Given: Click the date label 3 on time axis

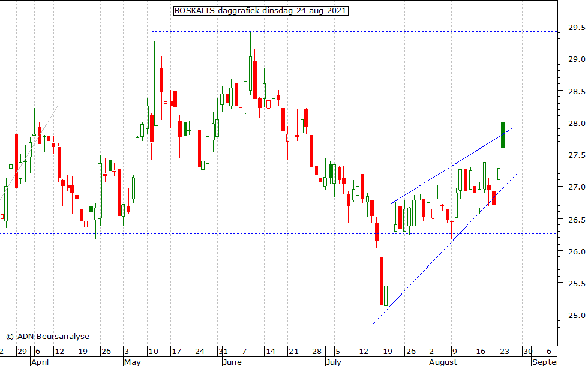Looking at the screenshot, I should tap(127, 352).
